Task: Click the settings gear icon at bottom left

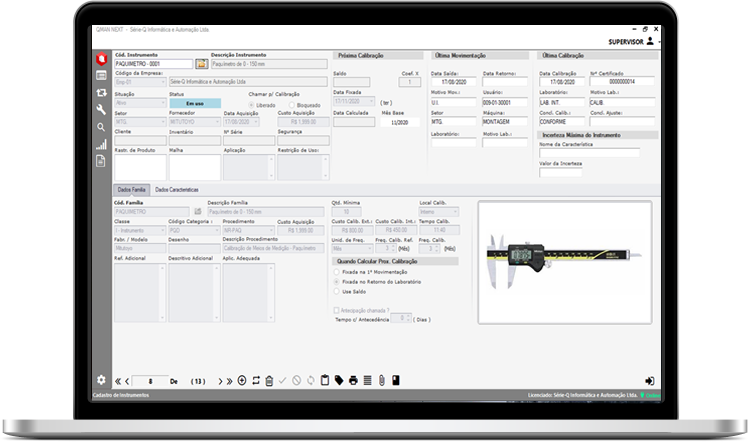Action: click(101, 380)
